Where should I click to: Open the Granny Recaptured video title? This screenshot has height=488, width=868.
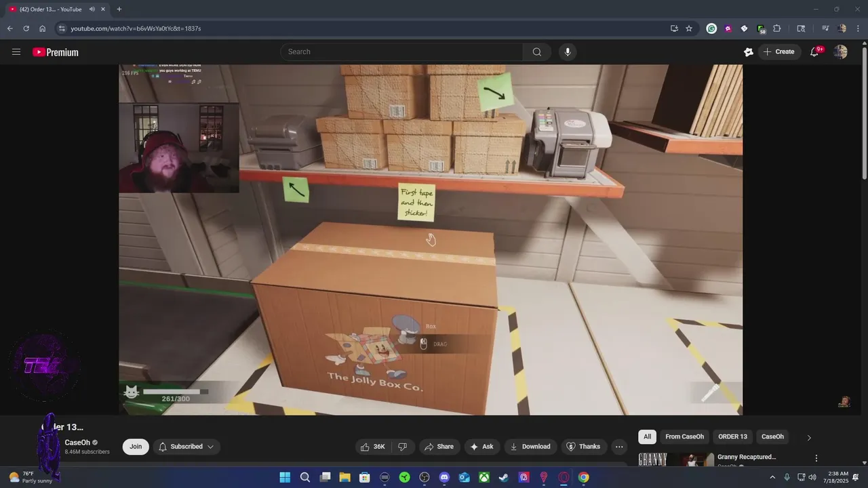747,457
